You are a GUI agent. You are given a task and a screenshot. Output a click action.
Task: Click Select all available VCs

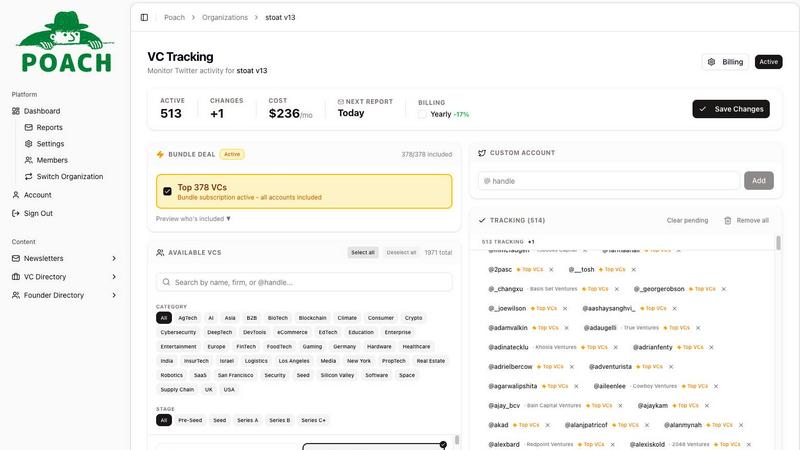pyautogui.click(x=363, y=253)
